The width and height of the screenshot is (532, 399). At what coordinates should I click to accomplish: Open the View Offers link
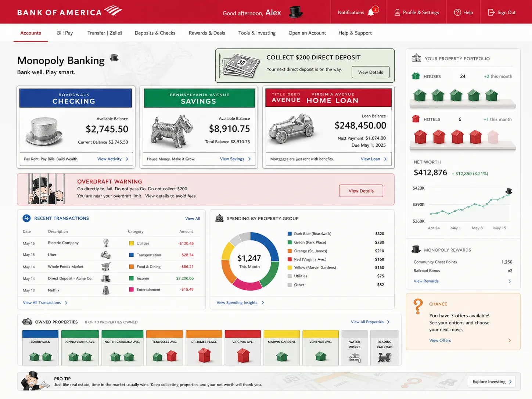click(440, 341)
